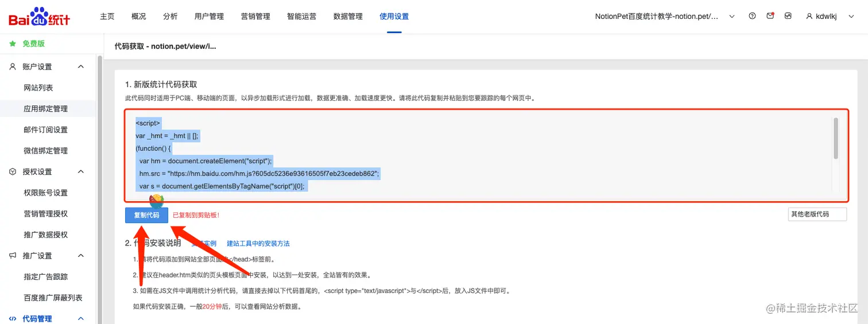Collapse the 账户设置 section chevron
The image size is (868, 324).
(x=81, y=67)
